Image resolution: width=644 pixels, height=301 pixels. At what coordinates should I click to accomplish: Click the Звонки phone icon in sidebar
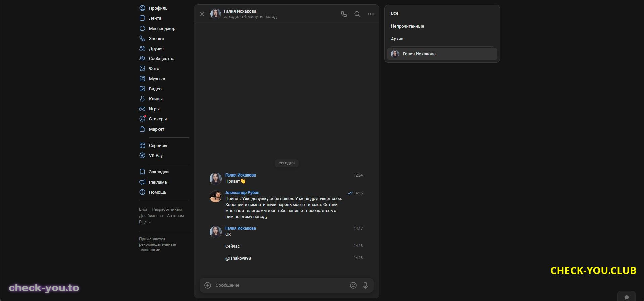coord(142,38)
